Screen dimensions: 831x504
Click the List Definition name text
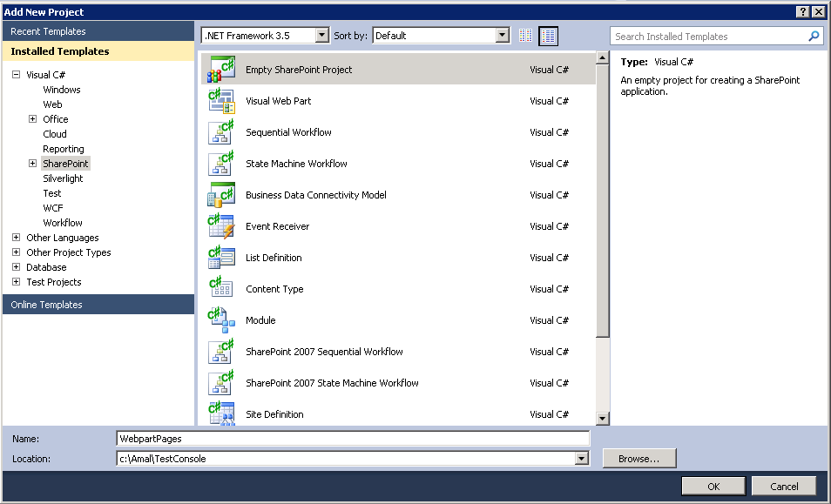[274, 258]
